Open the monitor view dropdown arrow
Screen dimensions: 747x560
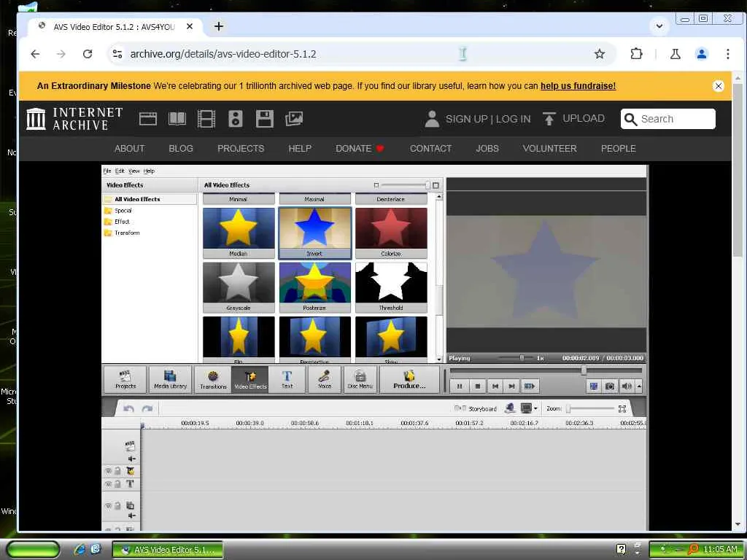tap(535, 408)
